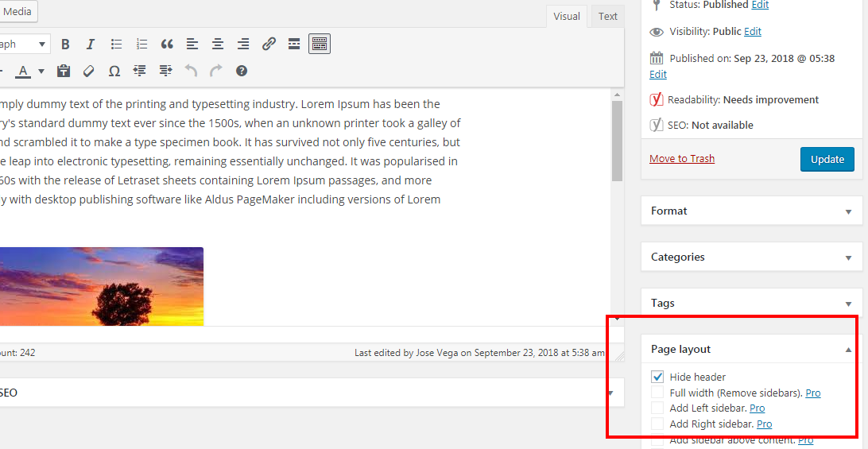Select the sunset tree image in editor
The width and height of the screenshot is (868, 449).
(102, 286)
